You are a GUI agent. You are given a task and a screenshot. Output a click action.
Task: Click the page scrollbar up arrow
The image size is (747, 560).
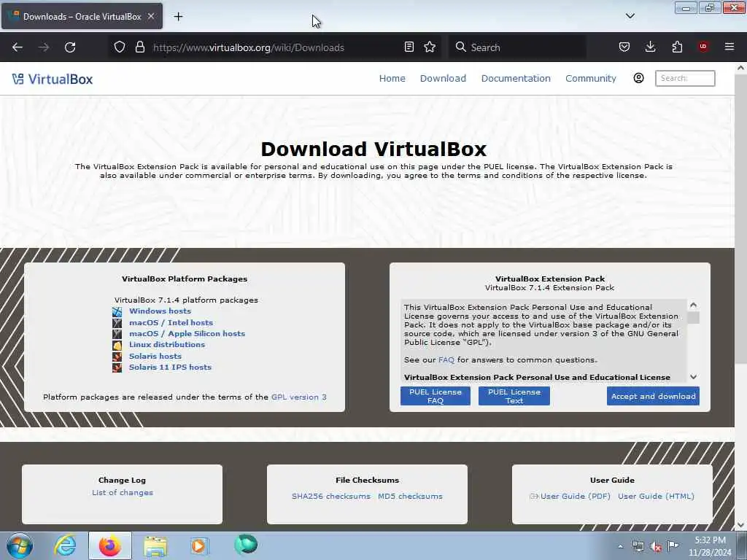click(741, 68)
